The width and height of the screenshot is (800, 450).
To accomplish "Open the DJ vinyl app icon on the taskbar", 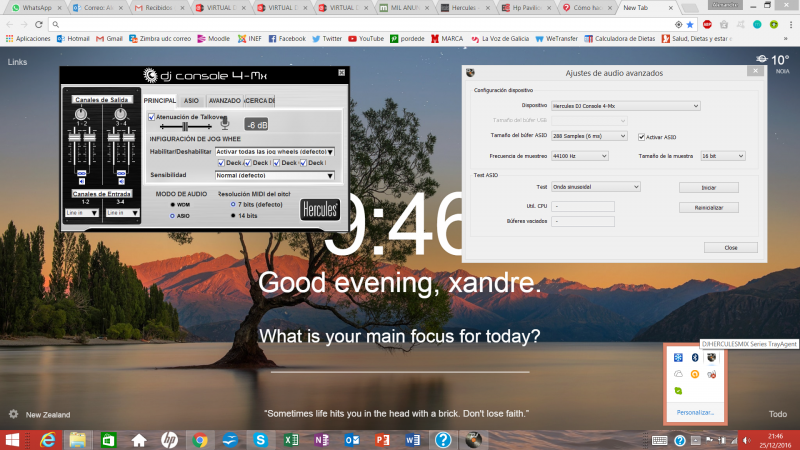I will click(473, 440).
